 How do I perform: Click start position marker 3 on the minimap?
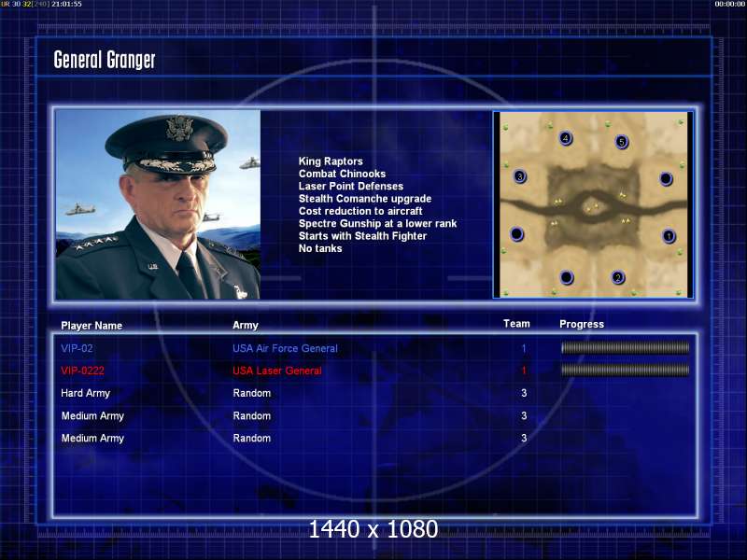click(520, 176)
